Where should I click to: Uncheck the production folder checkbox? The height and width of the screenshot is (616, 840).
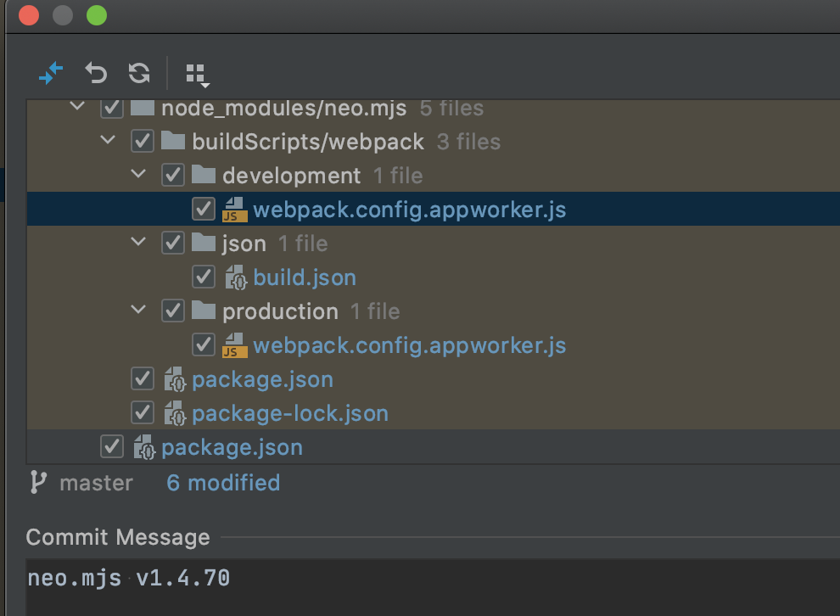tap(173, 311)
